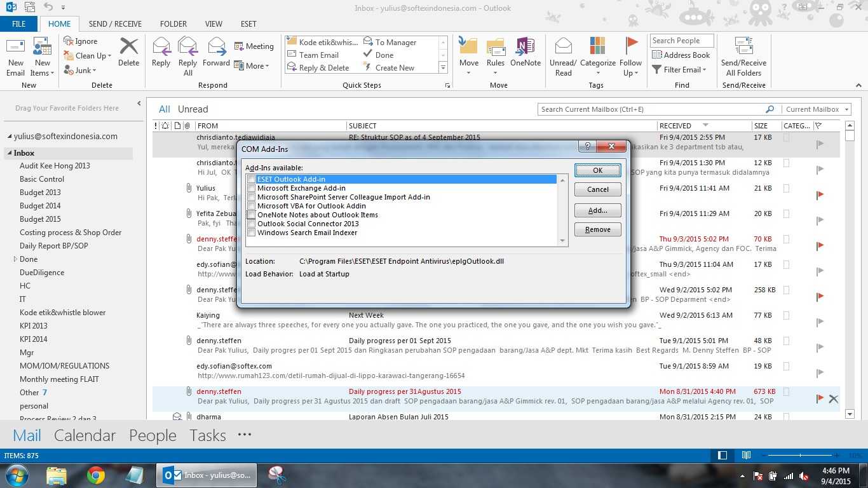Click the search magnifier in mailbox search
This screenshot has height=488, width=868.
770,109
